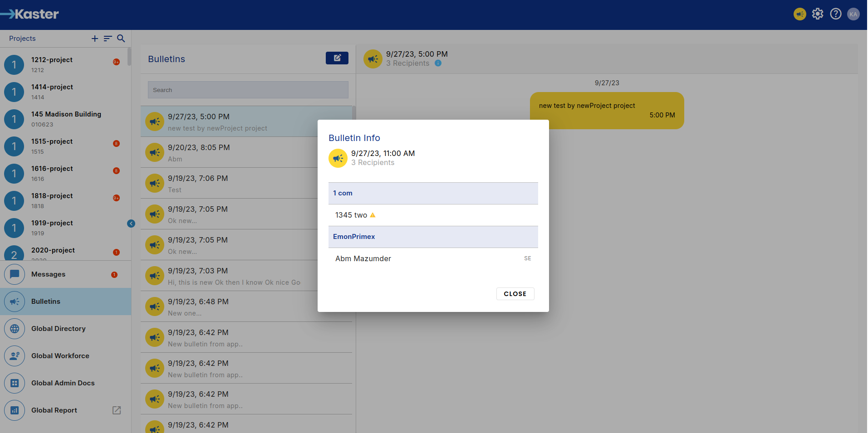Open the yellow megaphone icon in header
This screenshot has height=433, width=868.
799,14
